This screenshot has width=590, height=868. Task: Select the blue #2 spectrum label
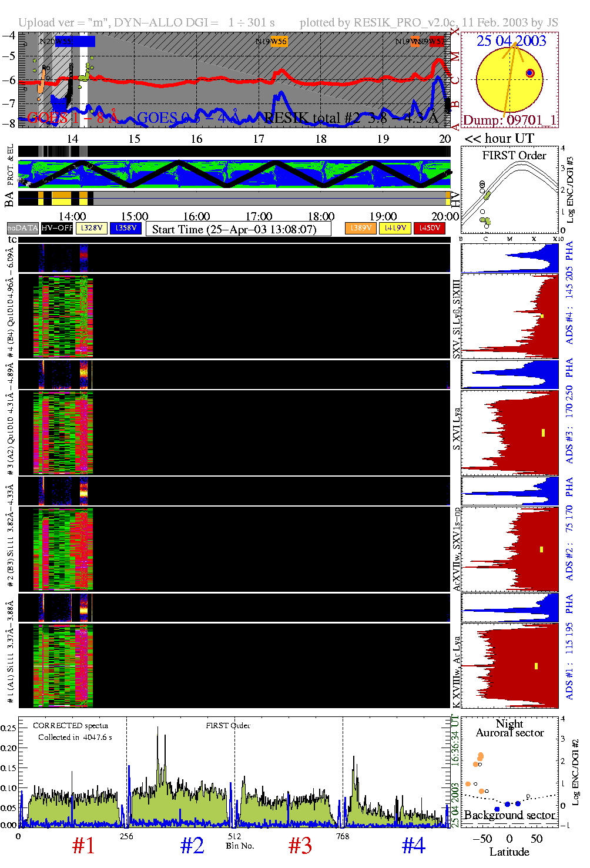tap(192, 846)
